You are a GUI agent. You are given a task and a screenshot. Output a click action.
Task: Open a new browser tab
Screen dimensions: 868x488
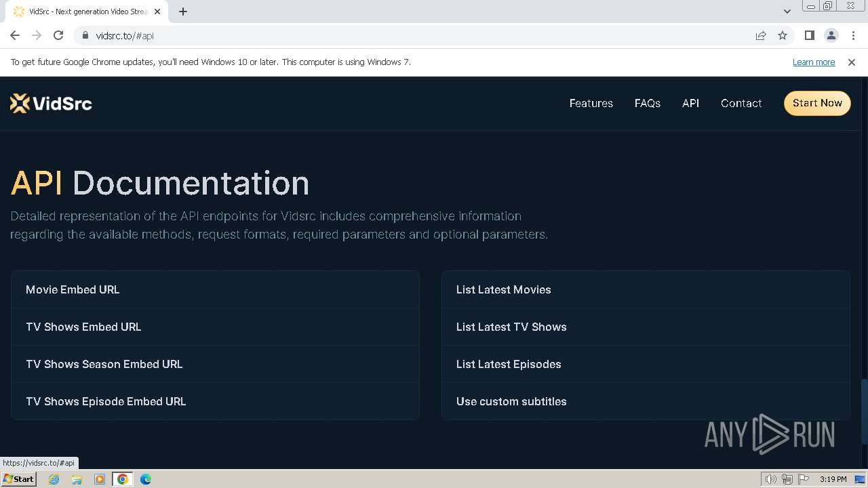[x=183, y=12]
